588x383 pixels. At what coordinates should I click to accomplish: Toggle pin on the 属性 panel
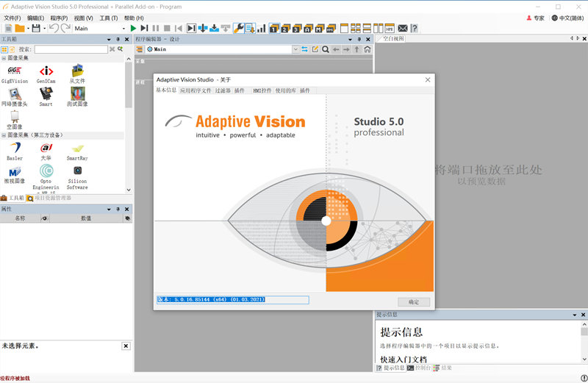coord(118,209)
